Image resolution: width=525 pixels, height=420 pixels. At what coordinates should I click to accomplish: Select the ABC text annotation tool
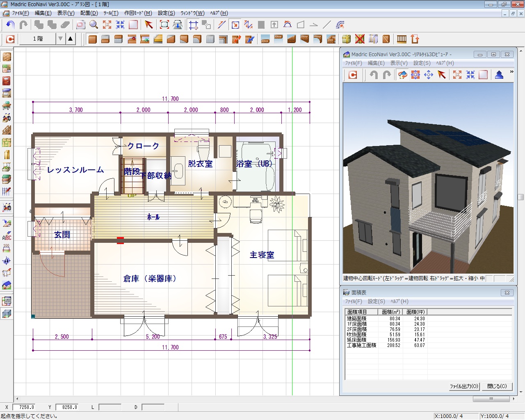coord(7,236)
